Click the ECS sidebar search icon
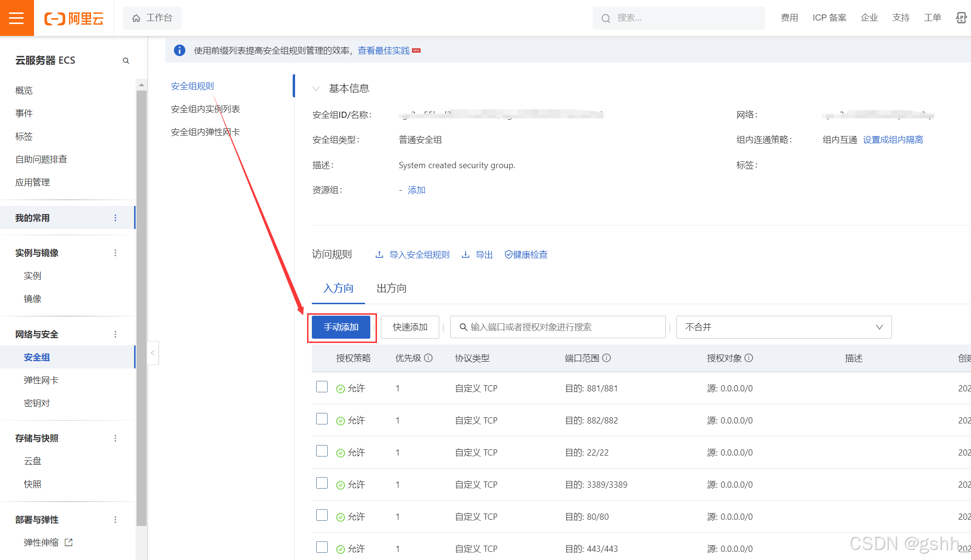Viewport: 971px width, 560px height. click(x=126, y=61)
